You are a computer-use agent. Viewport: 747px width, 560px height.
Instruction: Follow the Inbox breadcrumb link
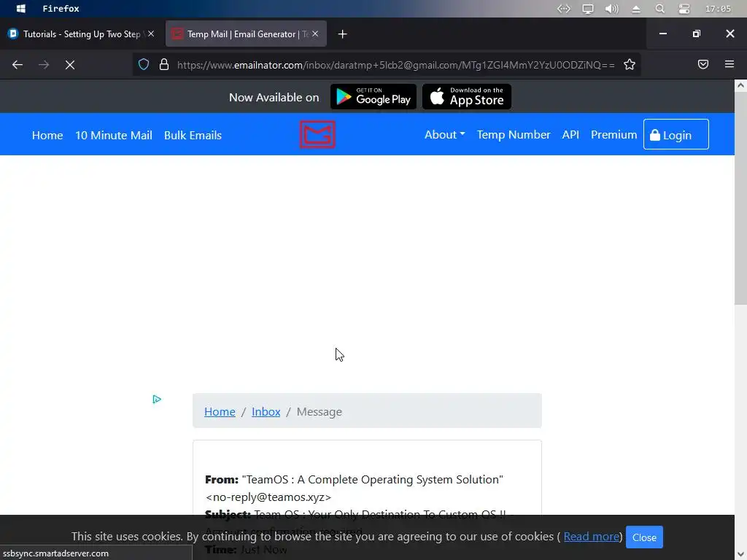tap(266, 411)
